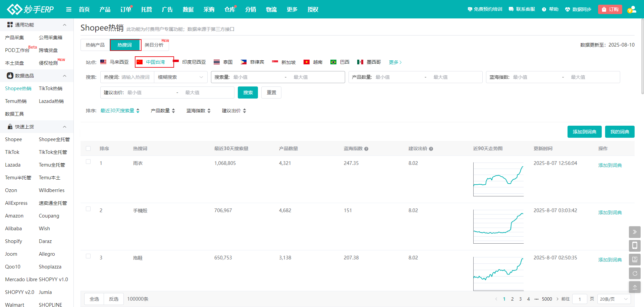Toggle the select-all header checkbox
The height and width of the screenshot is (307, 644).
click(88, 148)
